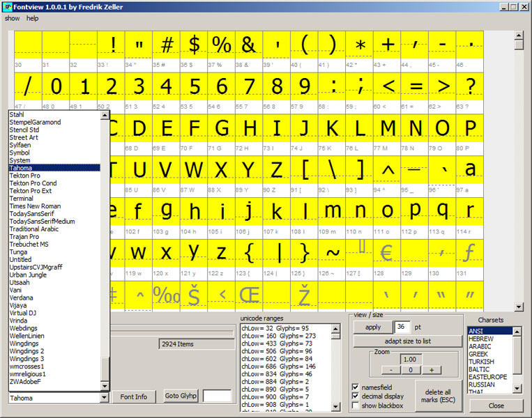This screenshot has height=418, width=532.
Task: Click the uppercase W glyph cell
Action: tap(194, 169)
